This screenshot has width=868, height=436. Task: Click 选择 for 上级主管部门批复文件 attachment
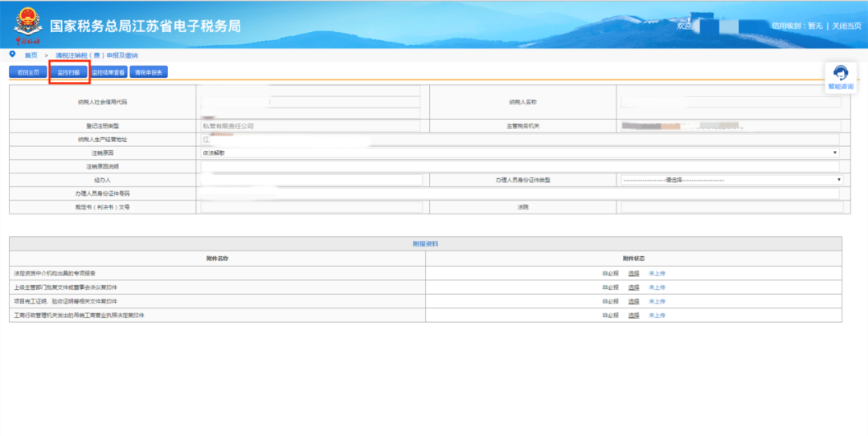point(634,287)
